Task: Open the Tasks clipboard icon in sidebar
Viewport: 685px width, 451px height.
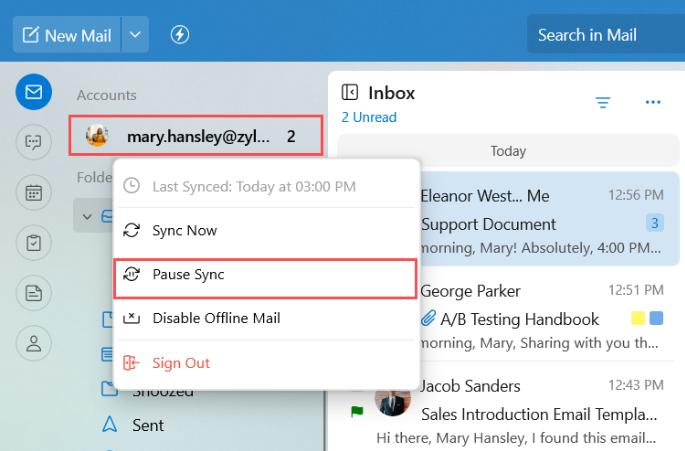Action: point(34,243)
